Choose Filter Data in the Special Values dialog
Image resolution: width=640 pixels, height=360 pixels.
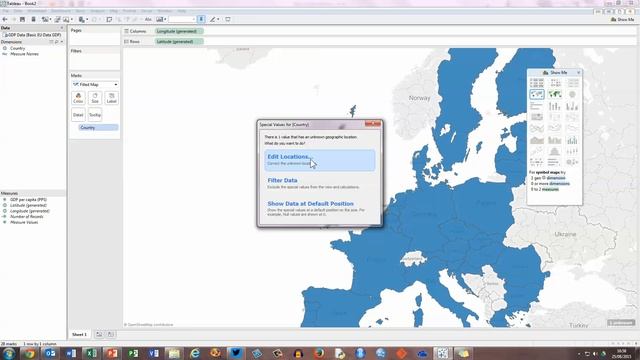320,183
